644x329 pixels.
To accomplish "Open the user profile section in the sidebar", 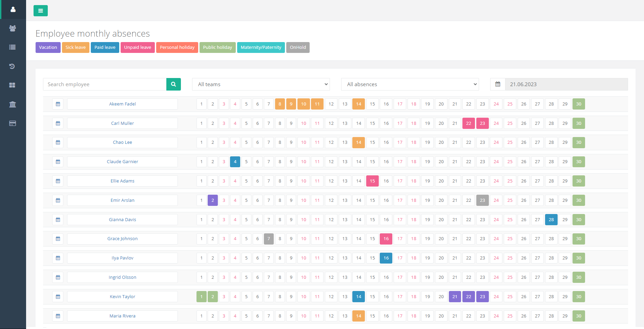I will (x=13, y=9).
